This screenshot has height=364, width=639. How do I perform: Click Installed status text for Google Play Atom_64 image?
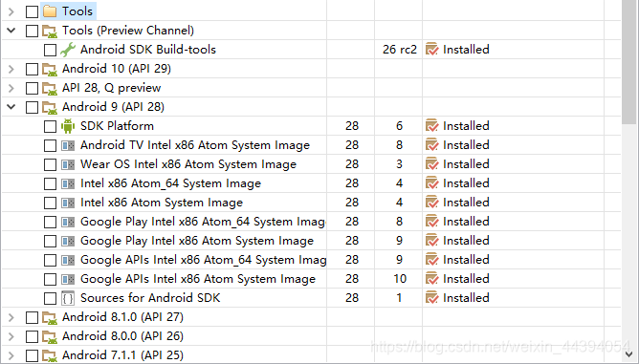(x=466, y=222)
